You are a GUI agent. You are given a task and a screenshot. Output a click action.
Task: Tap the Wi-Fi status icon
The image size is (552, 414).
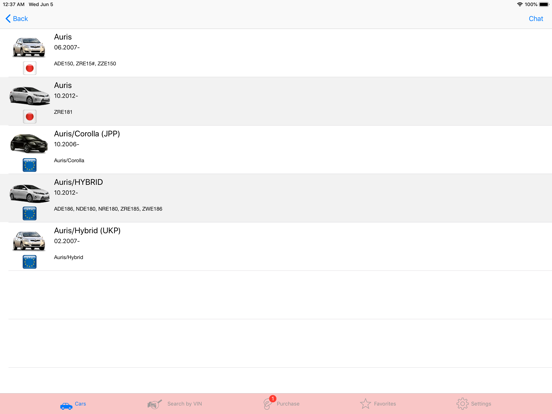tap(520, 5)
